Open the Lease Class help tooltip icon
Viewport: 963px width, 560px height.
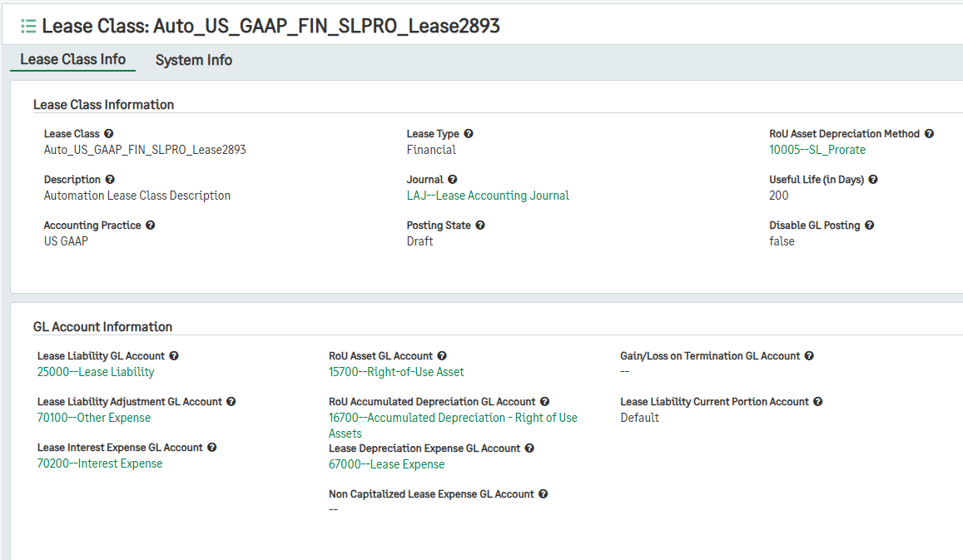[x=110, y=133]
